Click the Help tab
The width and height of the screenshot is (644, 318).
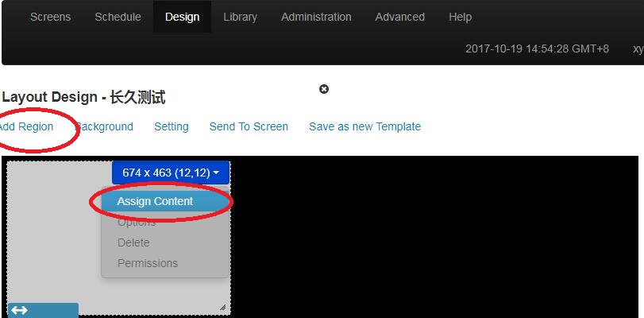coord(460,17)
